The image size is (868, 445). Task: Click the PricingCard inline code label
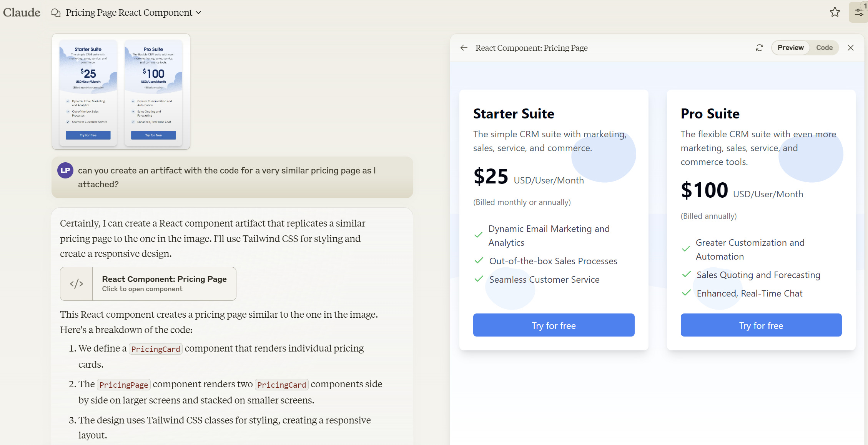[155, 349]
